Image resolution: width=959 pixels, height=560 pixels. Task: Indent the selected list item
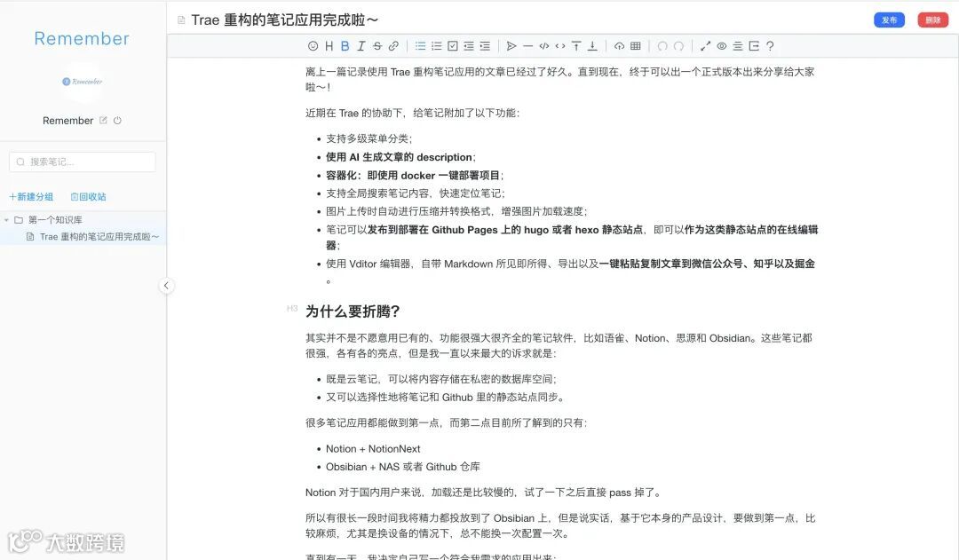tap(485, 46)
